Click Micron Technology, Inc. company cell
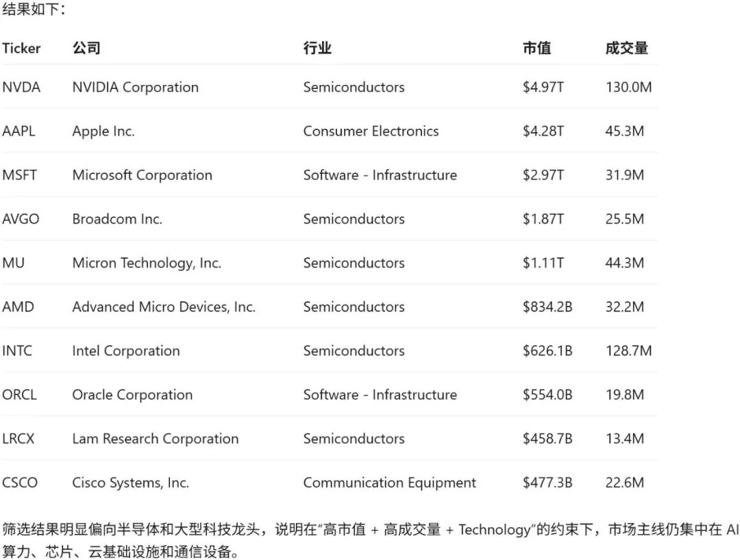 147,263
